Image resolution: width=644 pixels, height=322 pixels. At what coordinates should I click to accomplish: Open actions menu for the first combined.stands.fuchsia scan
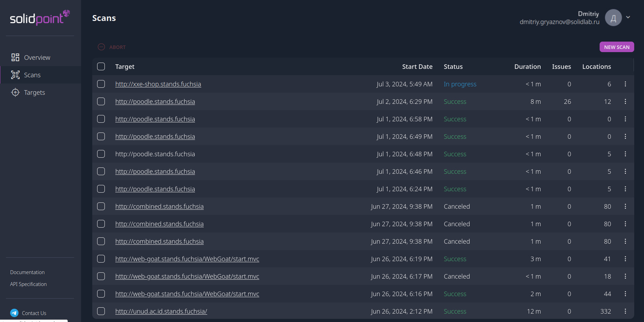click(x=625, y=206)
